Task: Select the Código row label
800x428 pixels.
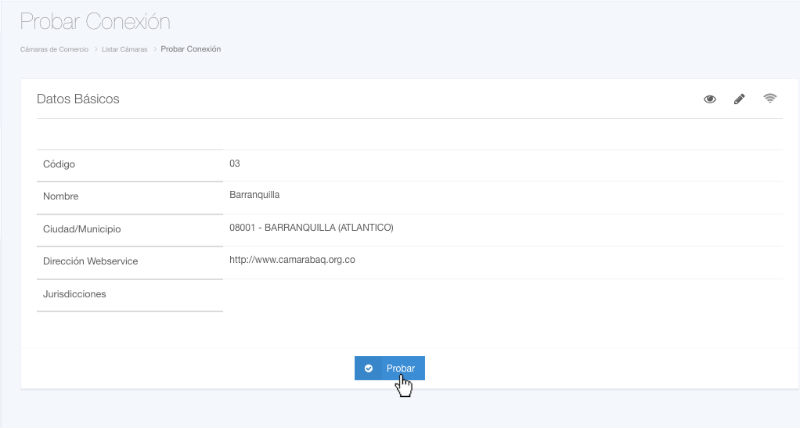Action: point(59,164)
